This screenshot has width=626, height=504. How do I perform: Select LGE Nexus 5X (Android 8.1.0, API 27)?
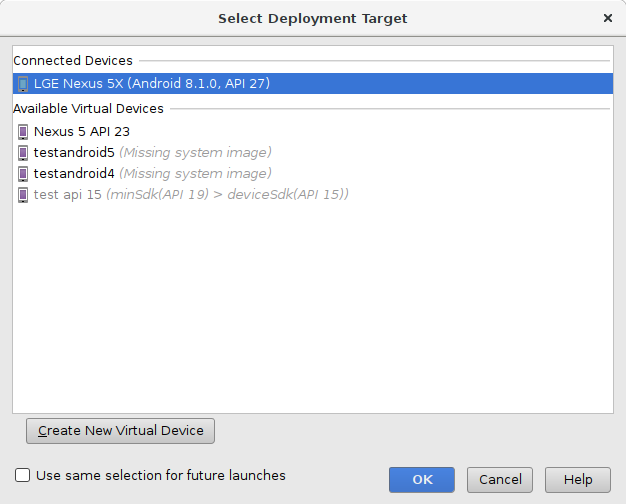point(152,84)
